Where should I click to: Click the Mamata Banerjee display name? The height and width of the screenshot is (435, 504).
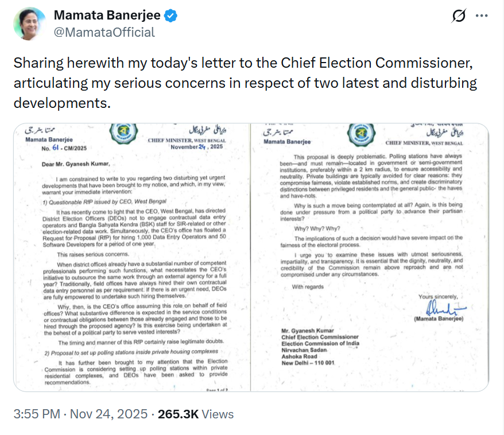108,16
